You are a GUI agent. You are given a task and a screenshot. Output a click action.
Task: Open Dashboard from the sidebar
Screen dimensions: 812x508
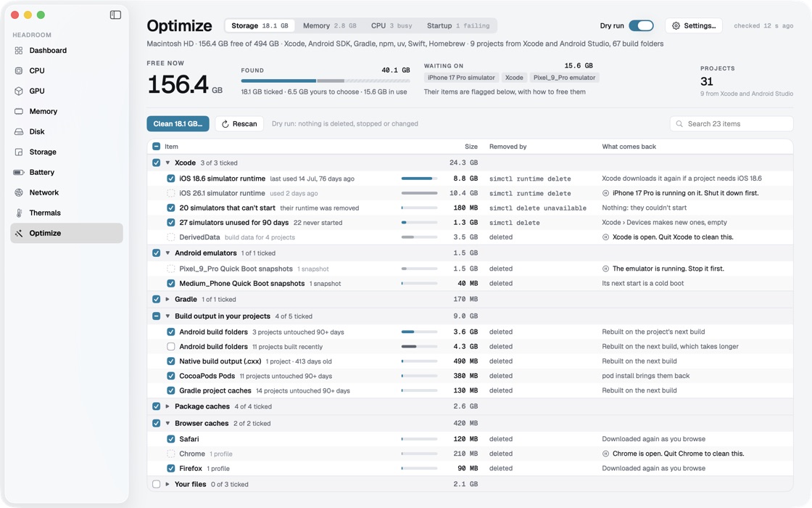pyautogui.click(x=66, y=50)
